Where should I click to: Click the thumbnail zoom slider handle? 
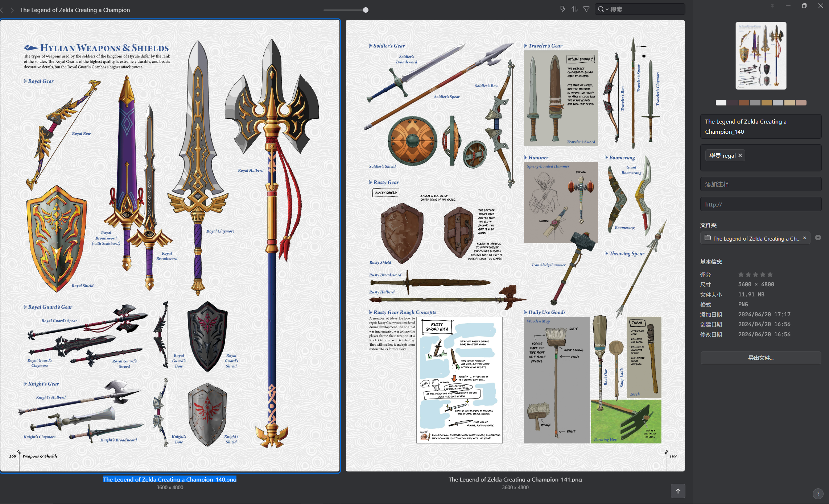click(366, 10)
